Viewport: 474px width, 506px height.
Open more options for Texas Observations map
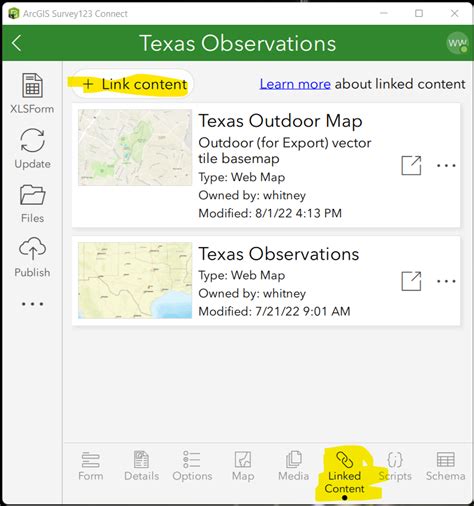446,281
